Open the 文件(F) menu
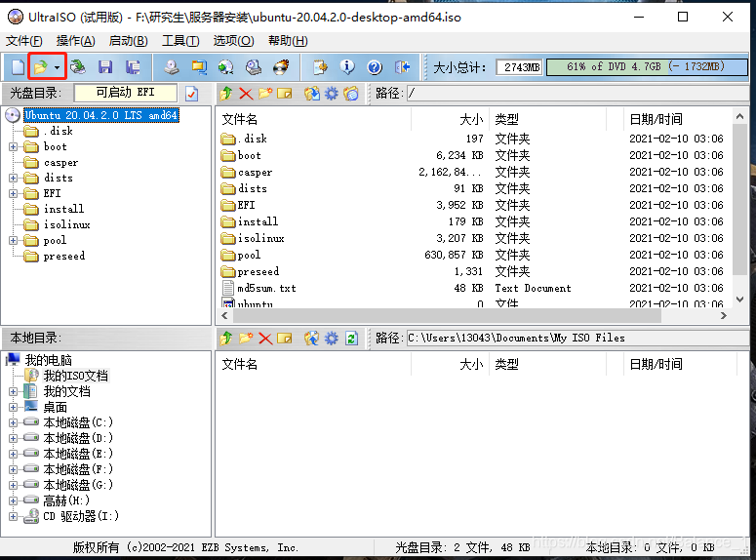Viewport: 756px width, 560px height. [24, 41]
